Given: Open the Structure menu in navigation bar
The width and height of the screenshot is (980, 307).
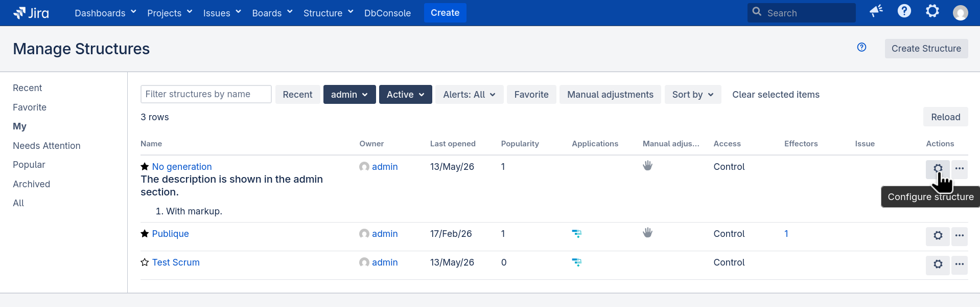Looking at the screenshot, I should pos(328,13).
